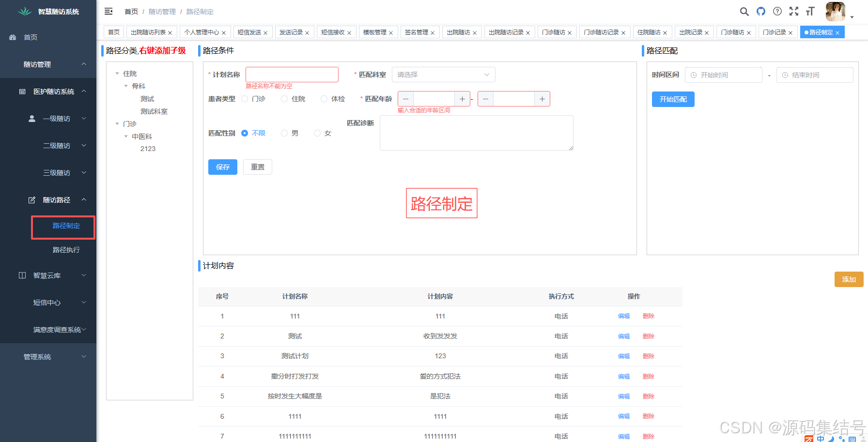Open the help question mark icon
This screenshot has height=442, width=868.
pos(777,11)
